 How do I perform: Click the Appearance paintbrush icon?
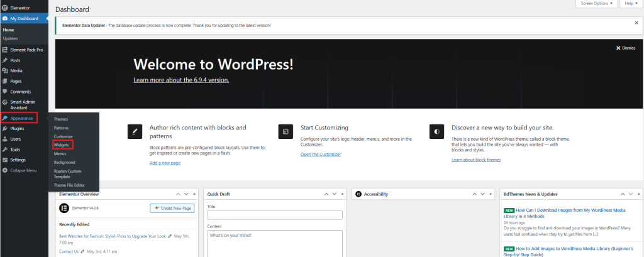click(5, 118)
